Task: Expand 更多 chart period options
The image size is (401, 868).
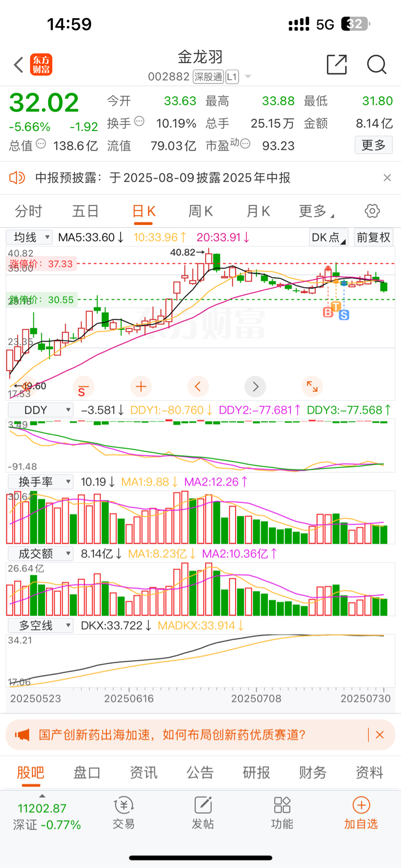Action: tap(316, 211)
